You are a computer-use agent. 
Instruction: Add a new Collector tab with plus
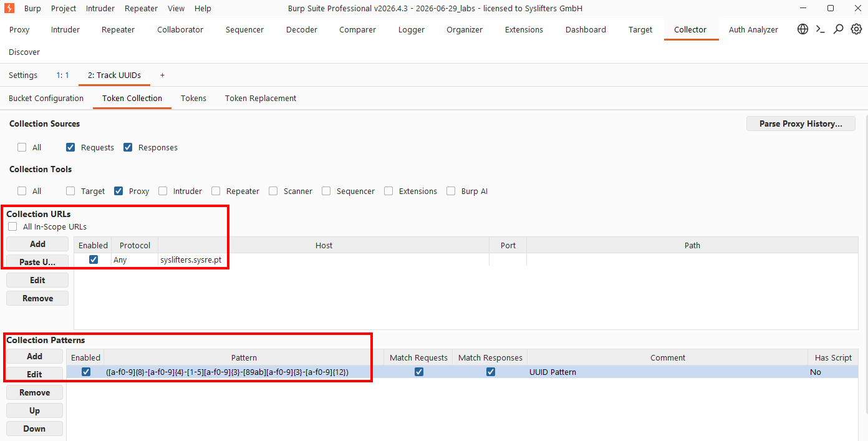(x=162, y=75)
